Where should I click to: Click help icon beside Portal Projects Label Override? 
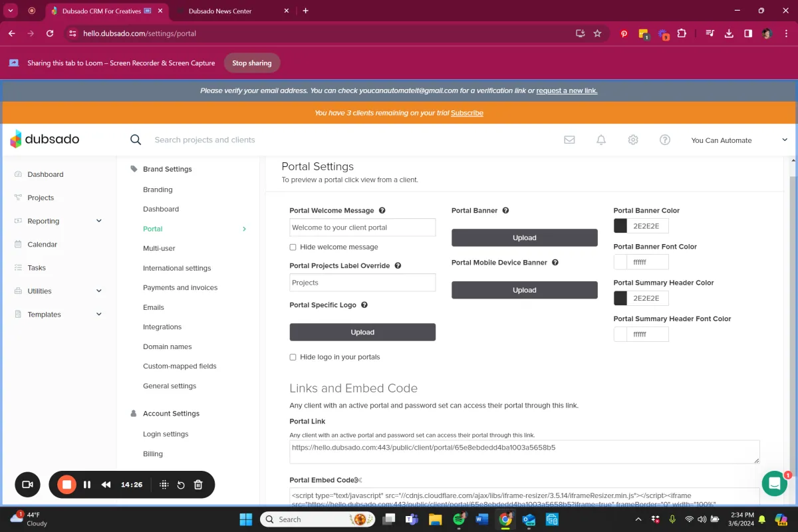398,265
